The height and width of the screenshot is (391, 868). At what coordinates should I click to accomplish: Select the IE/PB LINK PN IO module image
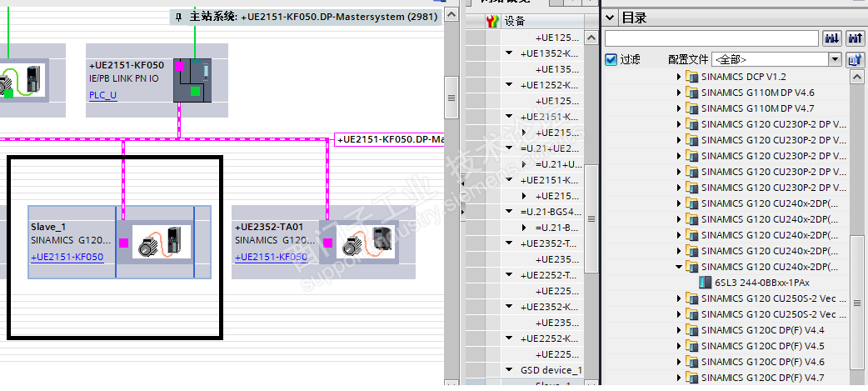point(192,80)
